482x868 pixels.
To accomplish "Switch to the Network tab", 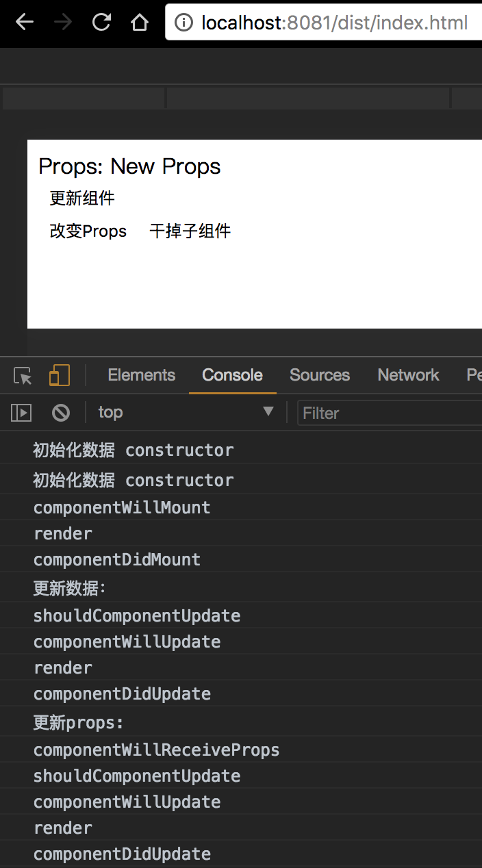I will click(x=408, y=375).
